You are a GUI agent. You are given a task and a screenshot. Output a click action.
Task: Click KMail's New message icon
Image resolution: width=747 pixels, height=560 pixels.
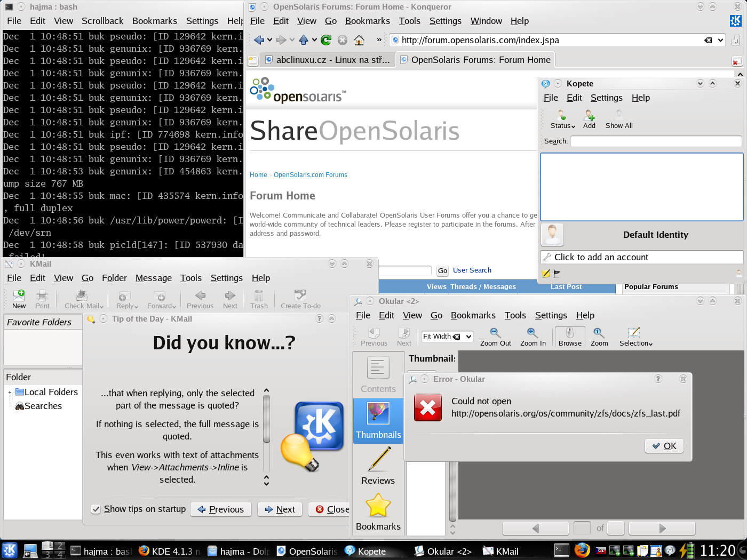(x=19, y=299)
